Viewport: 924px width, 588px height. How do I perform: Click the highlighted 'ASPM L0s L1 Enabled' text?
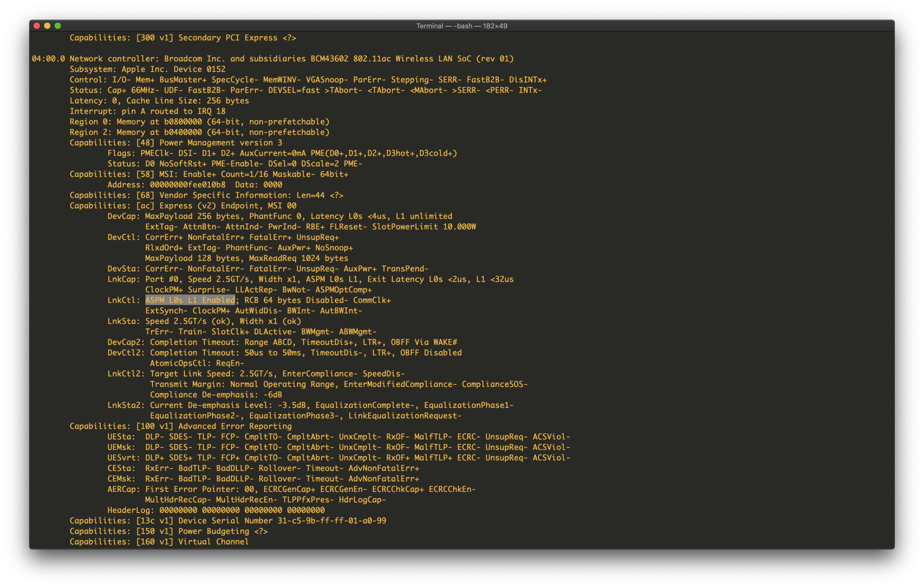click(x=190, y=300)
